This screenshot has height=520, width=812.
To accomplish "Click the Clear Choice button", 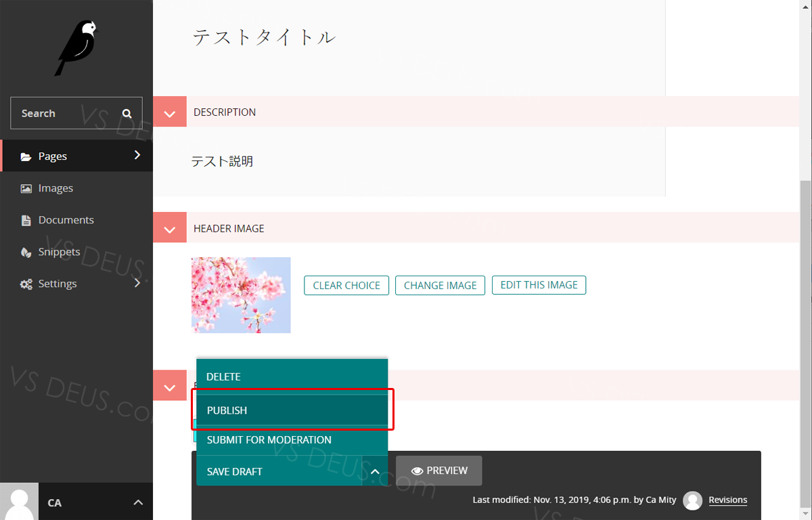I will tap(346, 285).
